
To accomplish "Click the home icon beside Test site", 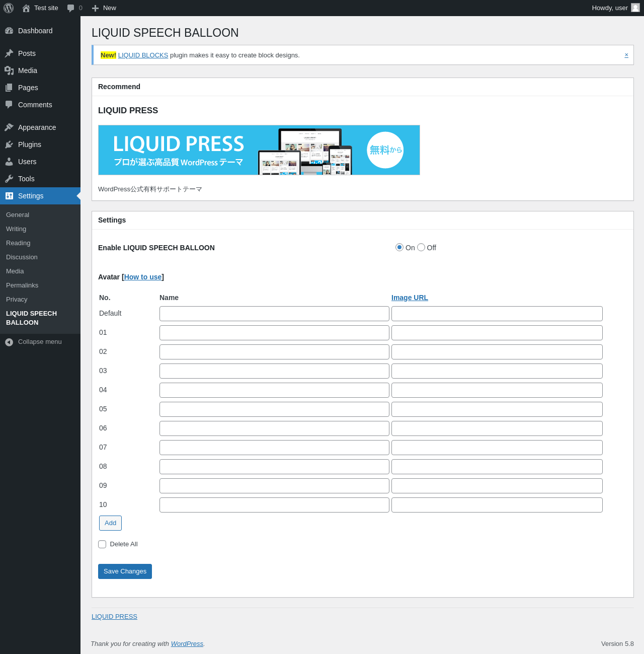I will tap(26, 8).
